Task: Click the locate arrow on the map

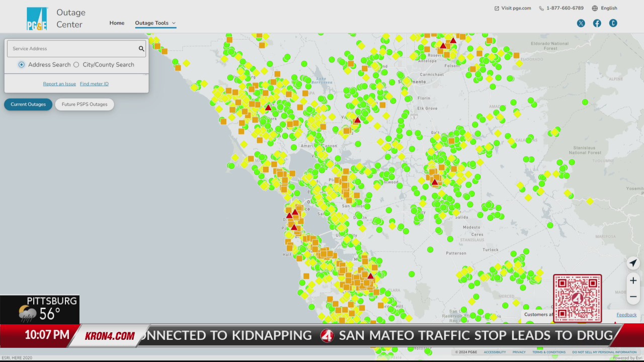Action: [x=633, y=263]
